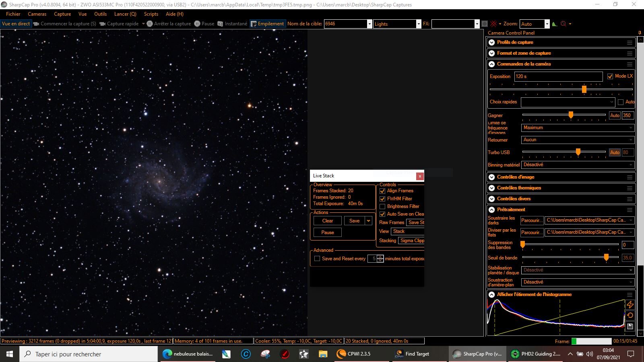Click the histogram stretch reset arrow icon
Viewport: 644px width, 362px height.
click(x=630, y=315)
